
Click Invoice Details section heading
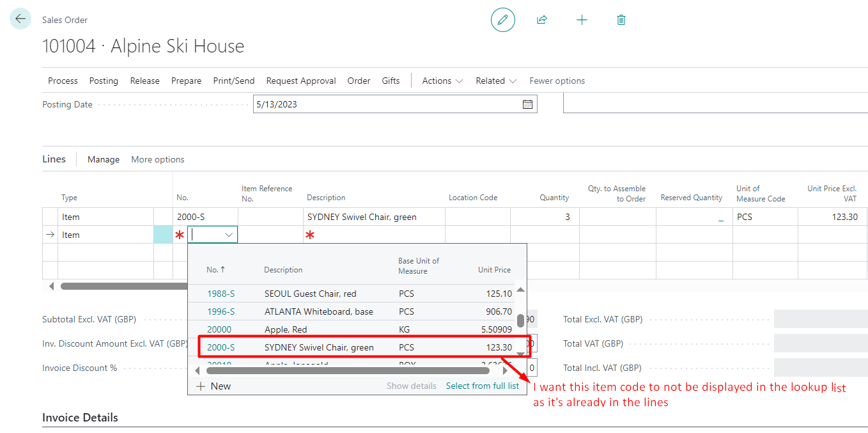tap(80, 418)
